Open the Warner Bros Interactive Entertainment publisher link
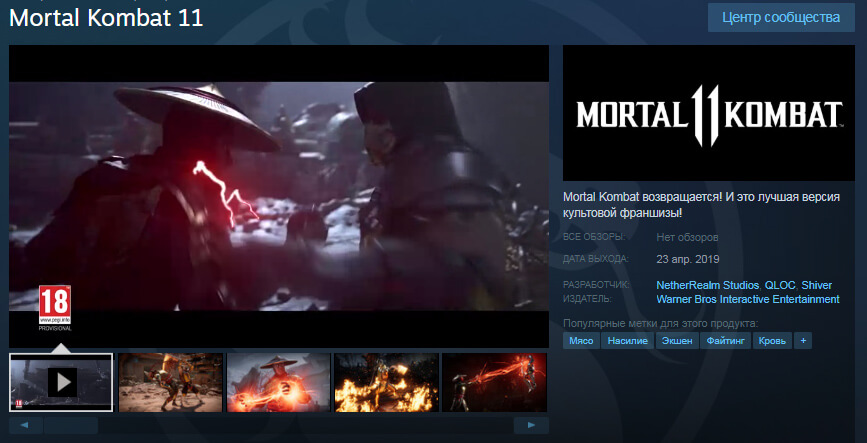Screen dimensions: 867x443 pyautogui.click(x=748, y=299)
